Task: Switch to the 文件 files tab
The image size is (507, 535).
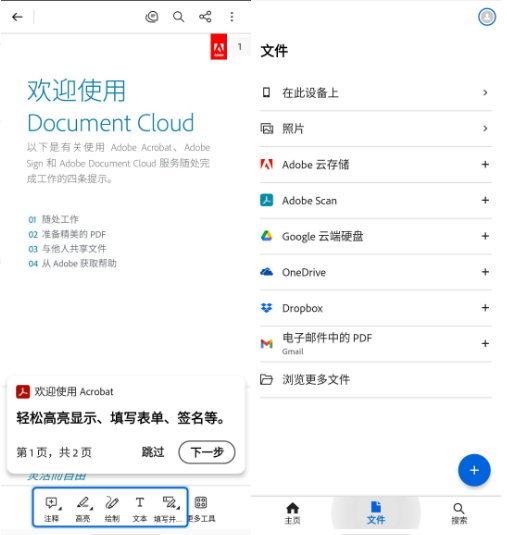Action: [x=376, y=513]
